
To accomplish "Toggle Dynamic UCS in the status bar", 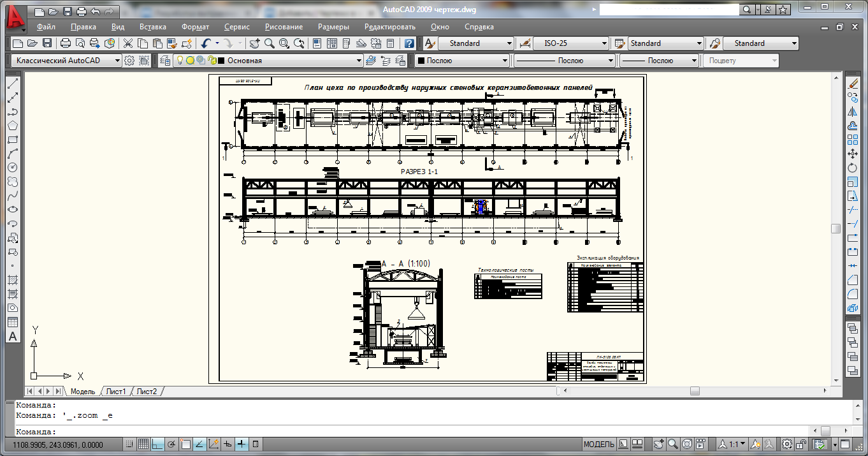I will [214, 444].
